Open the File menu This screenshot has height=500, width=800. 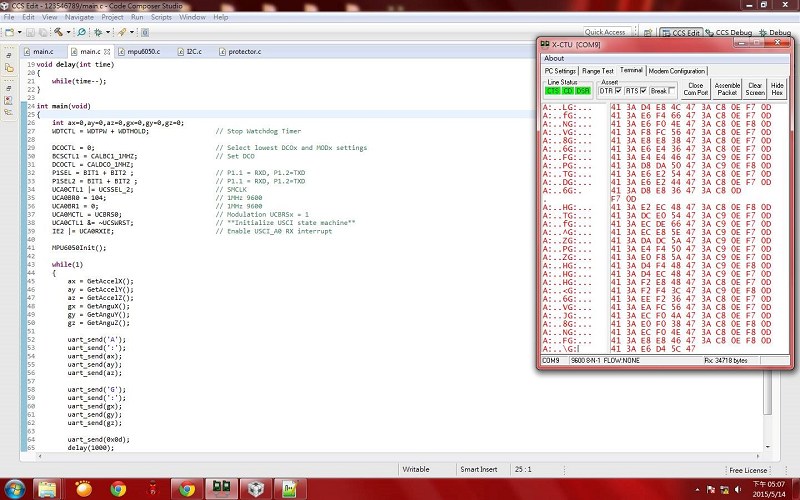tap(9, 17)
